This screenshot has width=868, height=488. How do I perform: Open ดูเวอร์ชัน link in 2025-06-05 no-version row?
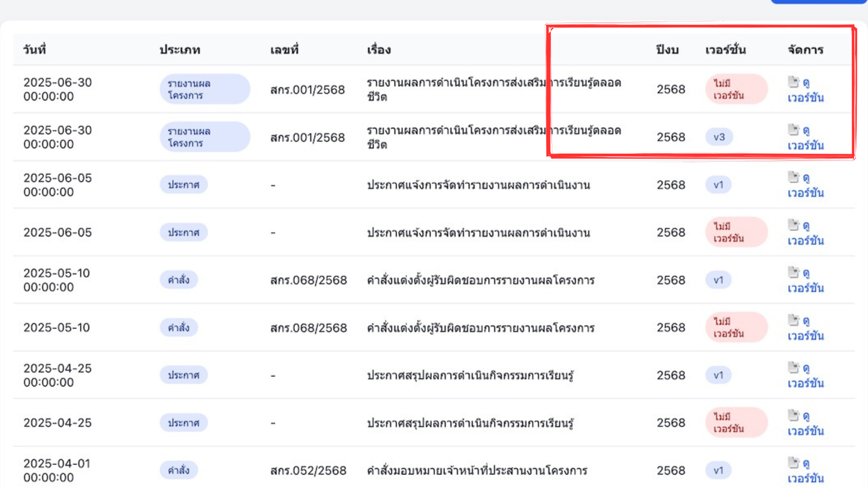[806, 240]
